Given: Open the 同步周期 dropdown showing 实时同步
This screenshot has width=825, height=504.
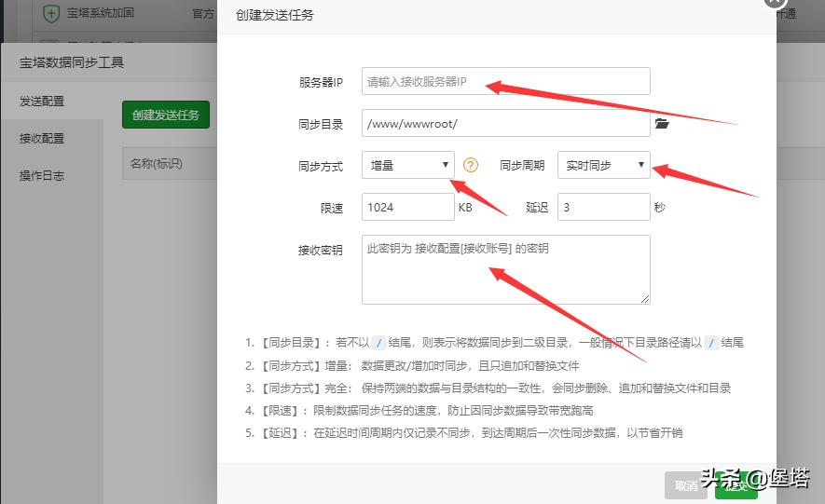Looking at the screenshot, I should (x=603, y=165).
